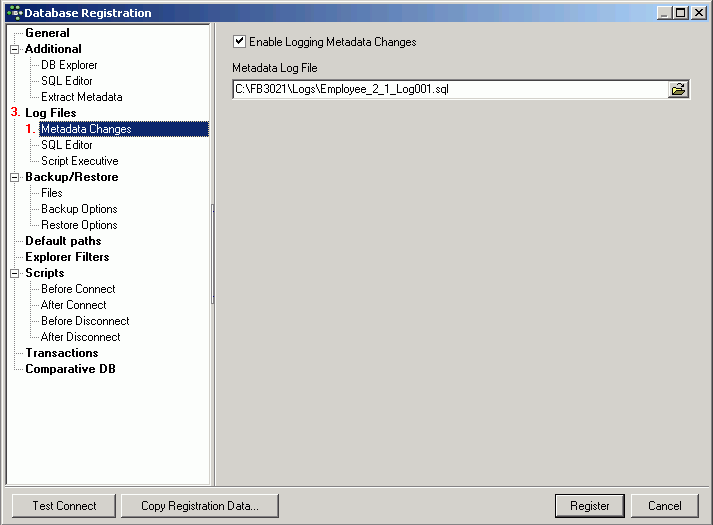Viewport: 713px width, 525px height.
Task: Toggle Enable Logging Metadata Changes checkbox
Action: point(239,42)
